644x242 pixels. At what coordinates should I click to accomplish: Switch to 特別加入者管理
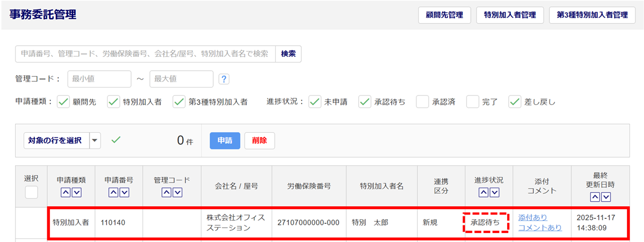pyautogui.click(x=510, y=15)
